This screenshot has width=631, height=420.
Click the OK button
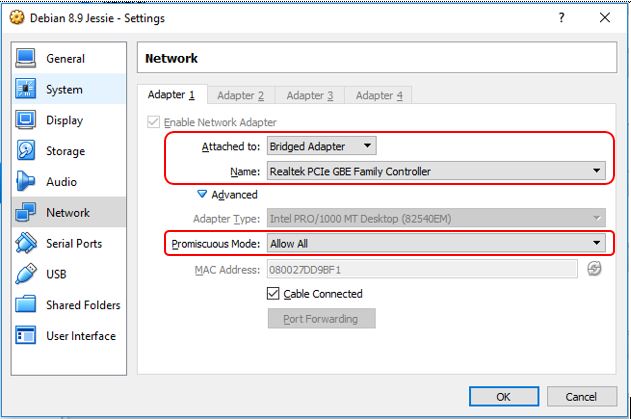pyautogui.click(x=504, y=396)
